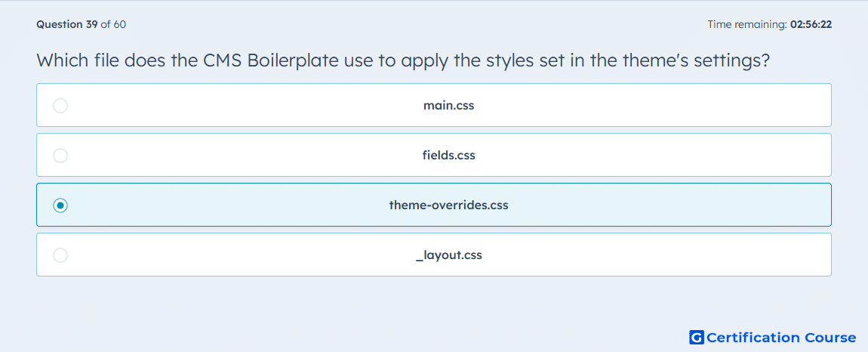Screen dimensions: 868x352
Task: Click the theme-overrides.css answer text
Action: click(448, 205)
